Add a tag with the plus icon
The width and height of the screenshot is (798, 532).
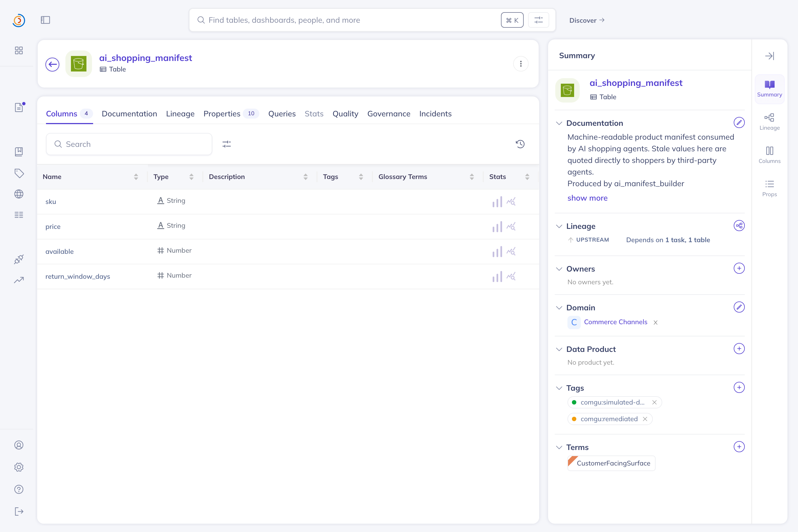coord(739,387)
